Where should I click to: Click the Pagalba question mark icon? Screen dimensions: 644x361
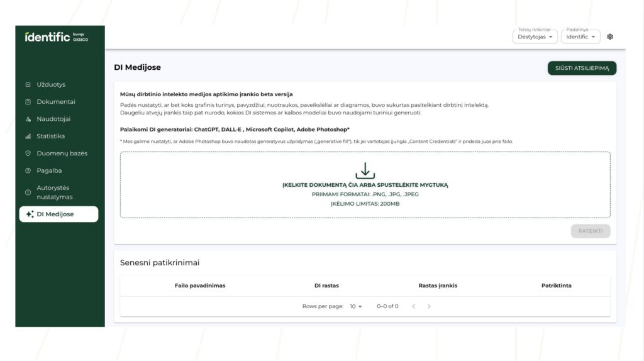tap(28, 170)
